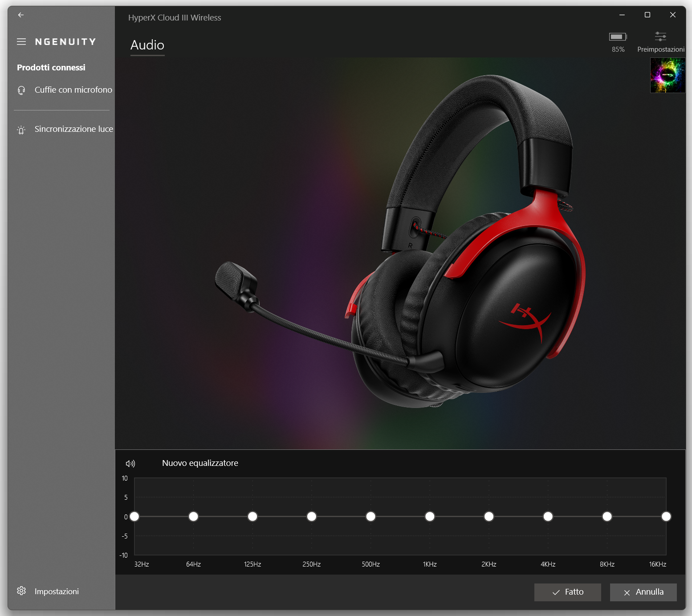The image size is (692, 616).
Task: Click the speaker volume icon by the equalizer
Action: (130, 464)
